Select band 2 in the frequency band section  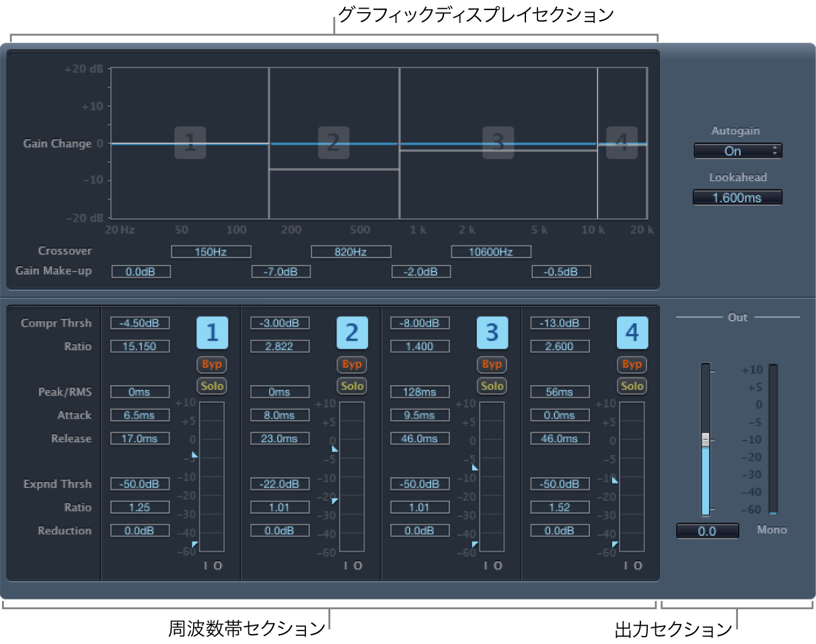[353, 332]
